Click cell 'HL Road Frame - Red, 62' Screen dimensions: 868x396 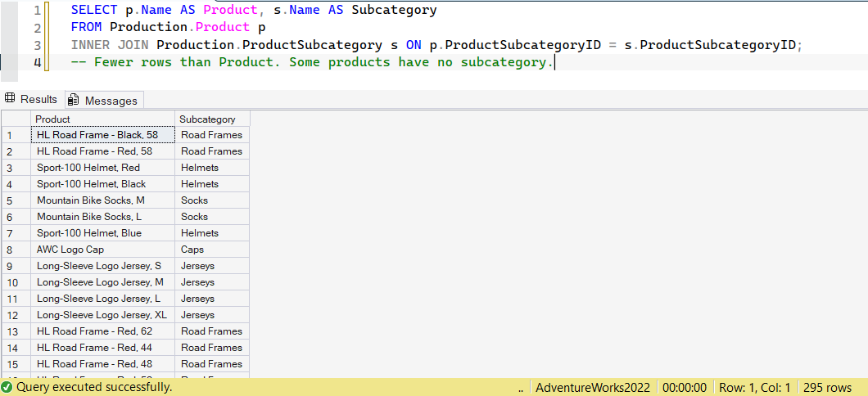click(x=103, y=331)
